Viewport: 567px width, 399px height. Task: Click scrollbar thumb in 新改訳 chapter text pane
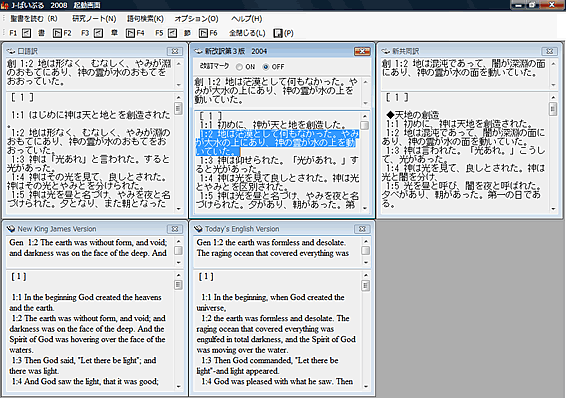[x=365, y=125]
